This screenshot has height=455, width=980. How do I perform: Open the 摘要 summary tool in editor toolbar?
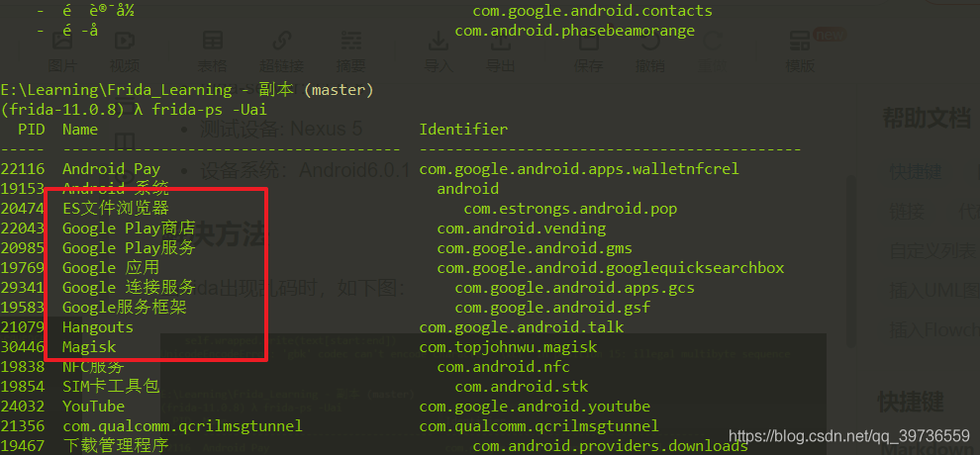pos(351,42)
